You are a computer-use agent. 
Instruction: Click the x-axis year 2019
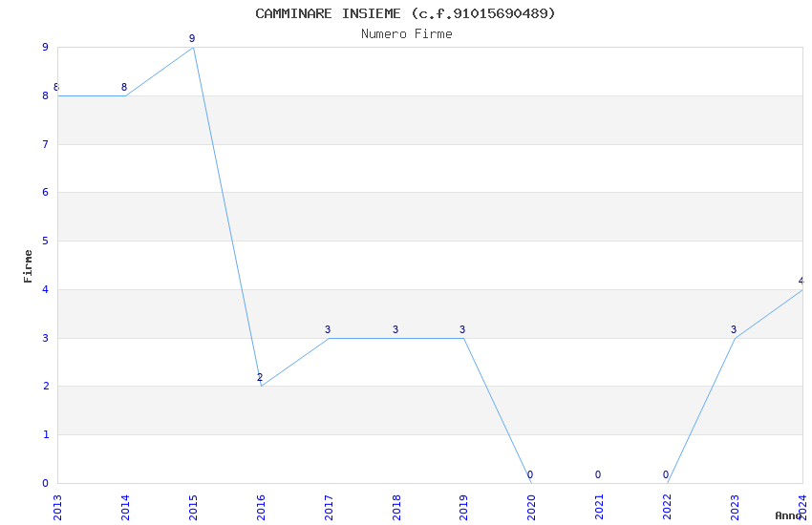pos(464,508)
